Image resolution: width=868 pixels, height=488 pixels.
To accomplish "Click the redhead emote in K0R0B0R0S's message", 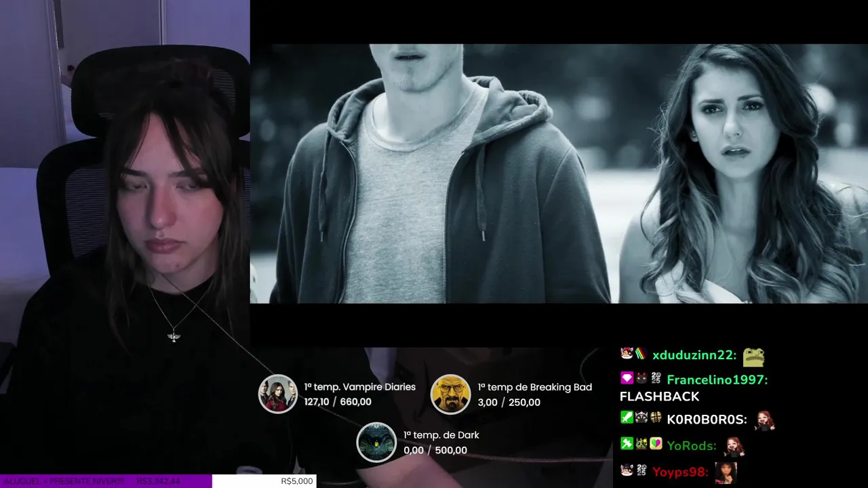I will tap(764, 420).
